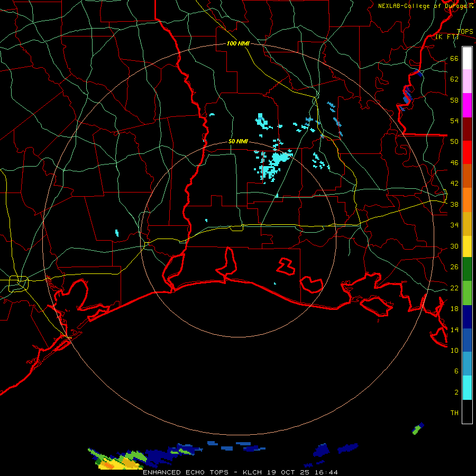476x476 pixels.
Task: Click the light pink legend swatch
Action: [x=467, y=81]
